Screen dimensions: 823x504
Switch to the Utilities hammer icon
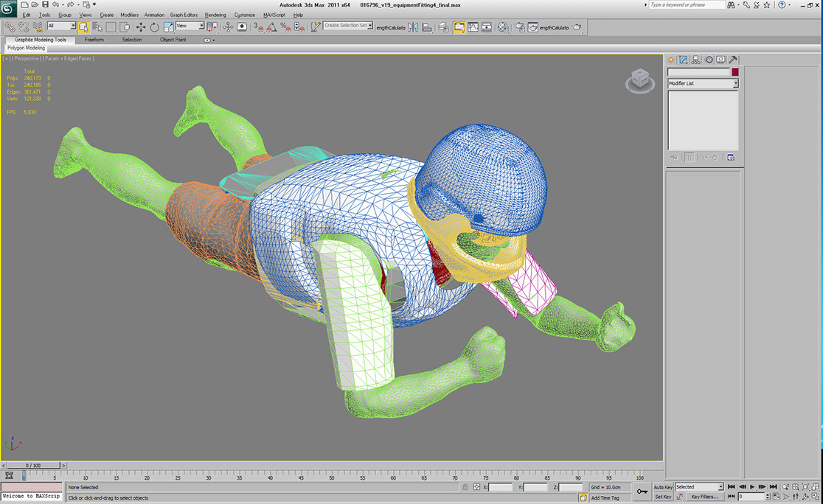tap(733, 60)
